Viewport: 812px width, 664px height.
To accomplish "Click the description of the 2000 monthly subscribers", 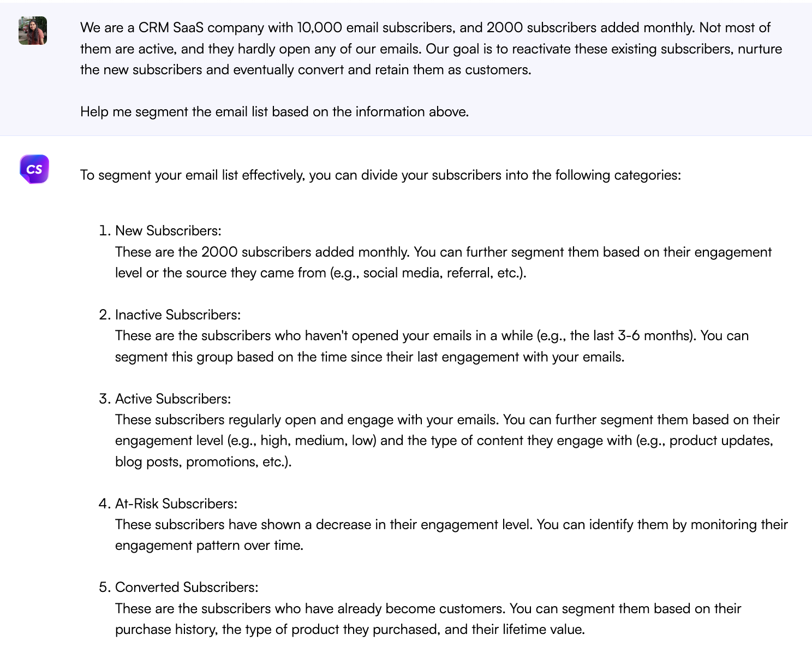I will point(443,262).
